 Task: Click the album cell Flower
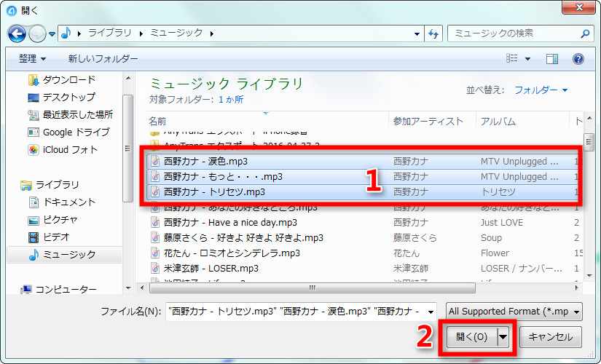[495, 253]
